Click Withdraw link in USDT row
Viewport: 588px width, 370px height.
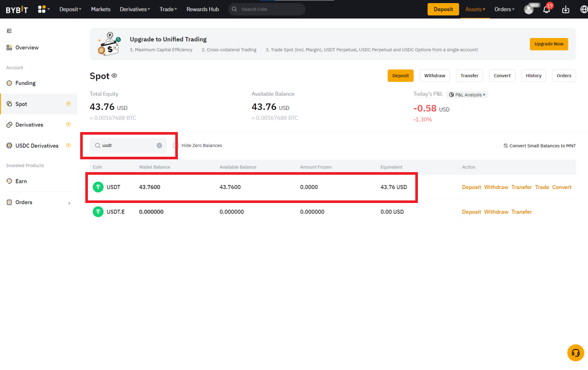tap(496, 187)
